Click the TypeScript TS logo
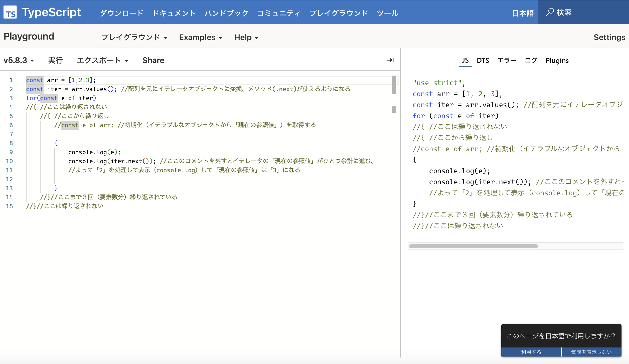This screenshot has width=629, height=364. pyautogui.click(x=11, y=13)
